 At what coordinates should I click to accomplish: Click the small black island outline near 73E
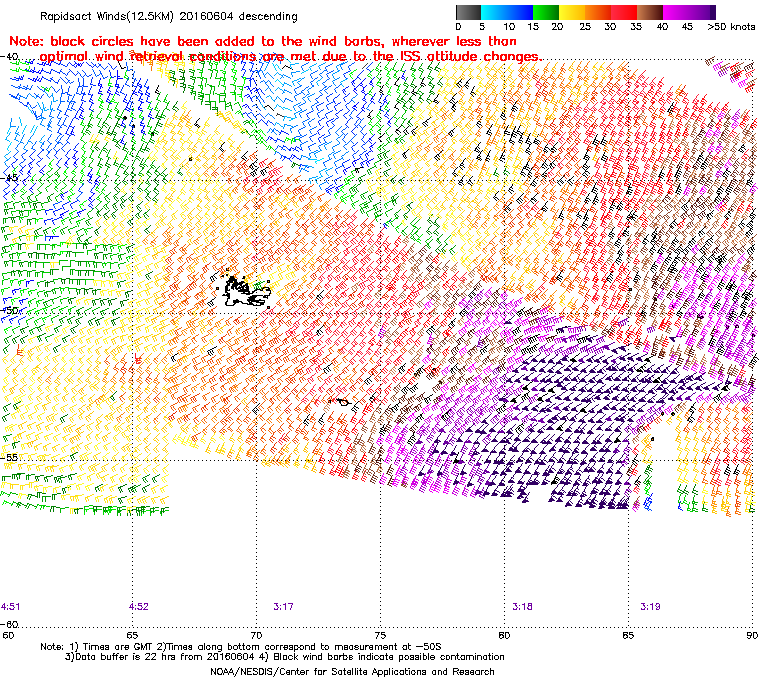pos(344,402)
